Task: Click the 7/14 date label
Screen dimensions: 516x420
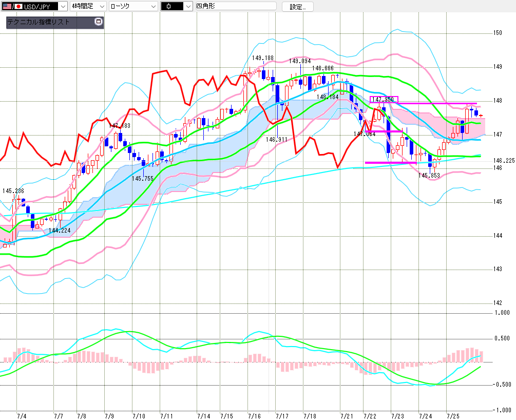Action: pos(204,416)
